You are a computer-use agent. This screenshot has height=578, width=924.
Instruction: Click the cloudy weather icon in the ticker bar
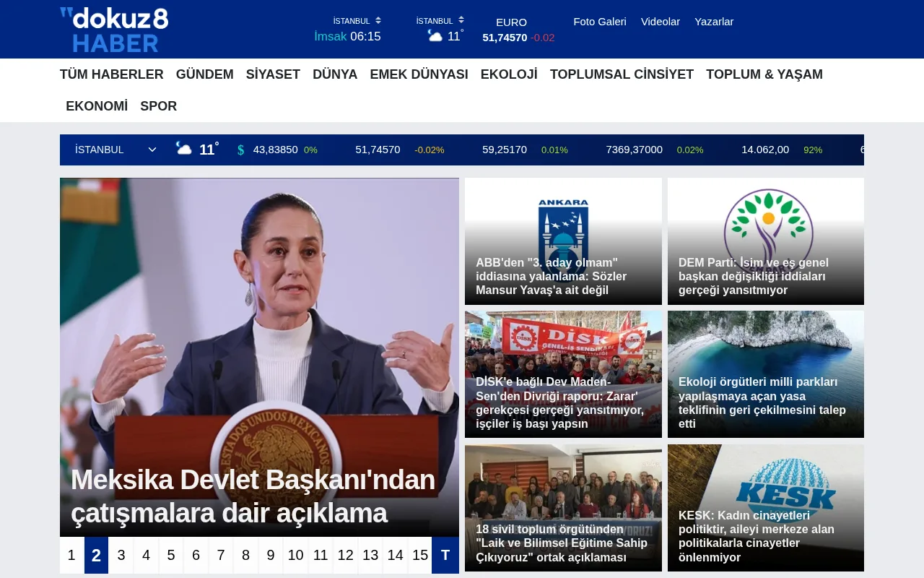185,148
